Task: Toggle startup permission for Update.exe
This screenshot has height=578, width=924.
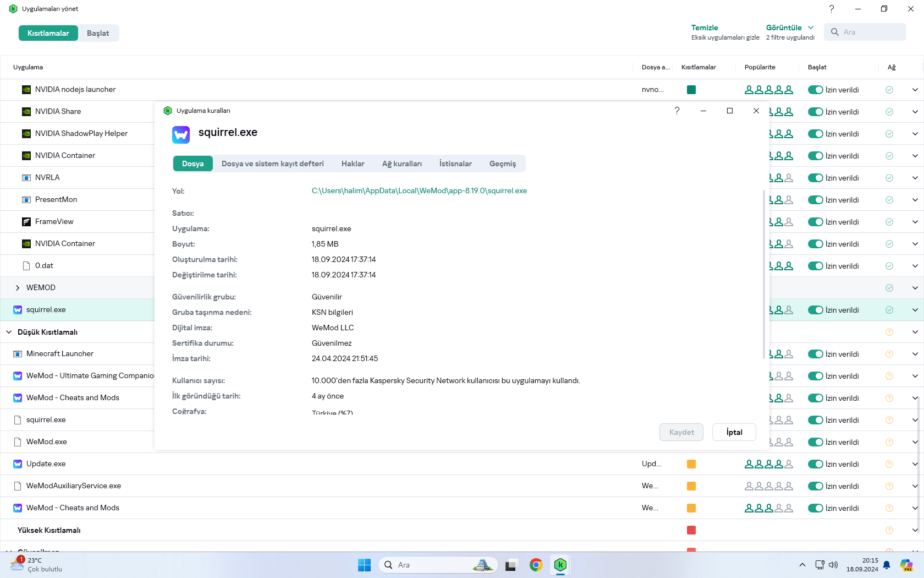Action: 815,464
